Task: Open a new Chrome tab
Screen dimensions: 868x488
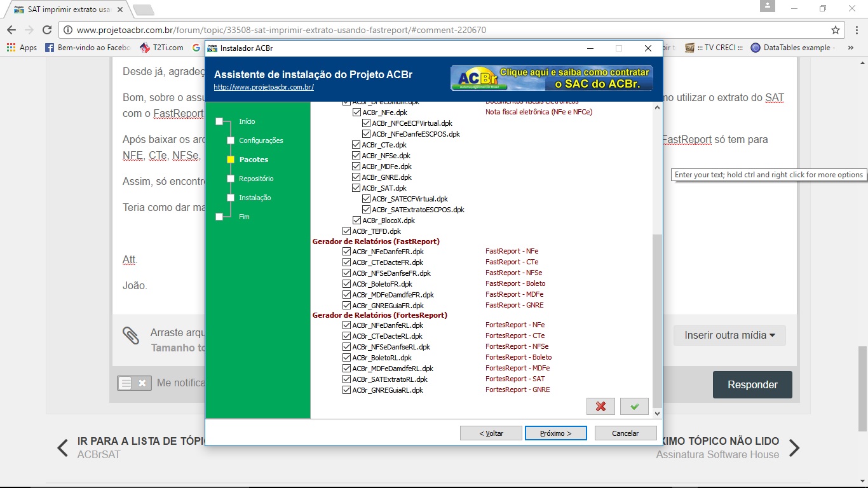Action: (143, 10)
